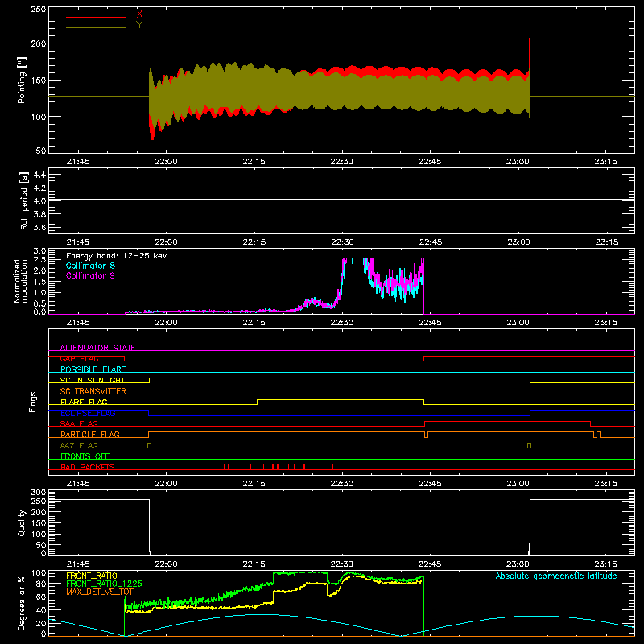The width and height of the screenshot is (644, 644).
Task: Click the SAA_FLAG falling step before 23:15
Action: (x=591, y=424)
